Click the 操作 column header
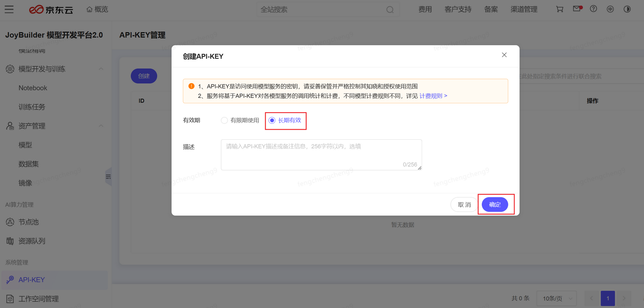Viewport: 644px width, 308px height. point(592,101)
